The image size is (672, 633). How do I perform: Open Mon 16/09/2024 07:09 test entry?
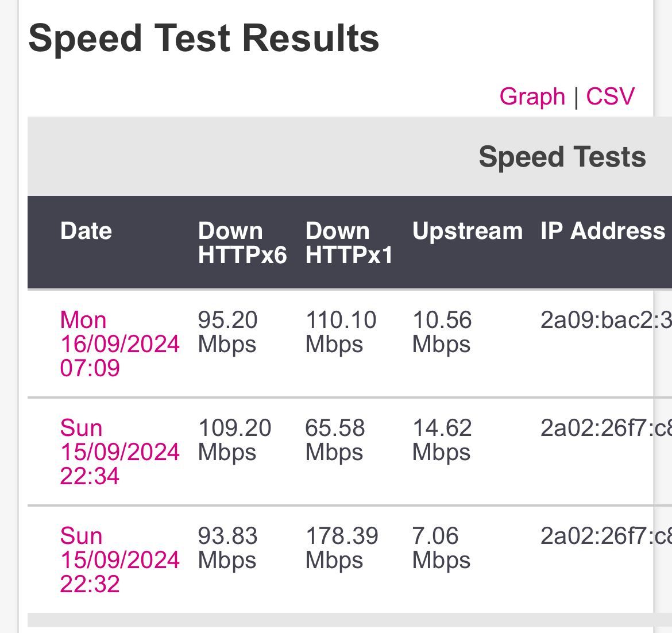[x=119, y=343]
